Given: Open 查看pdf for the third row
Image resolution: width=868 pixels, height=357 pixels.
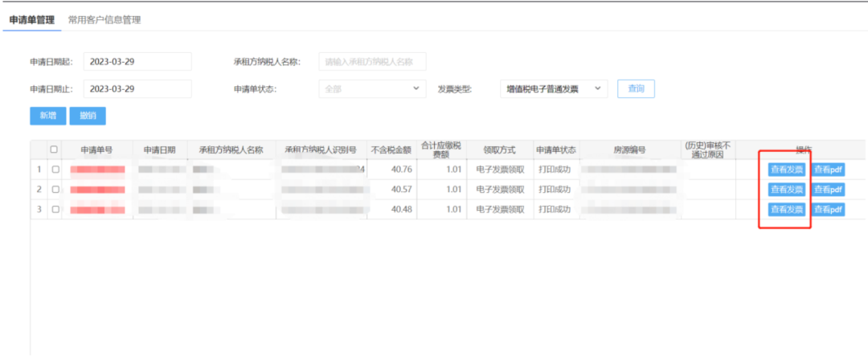Looking at the screenshot, I should [828, 209].
